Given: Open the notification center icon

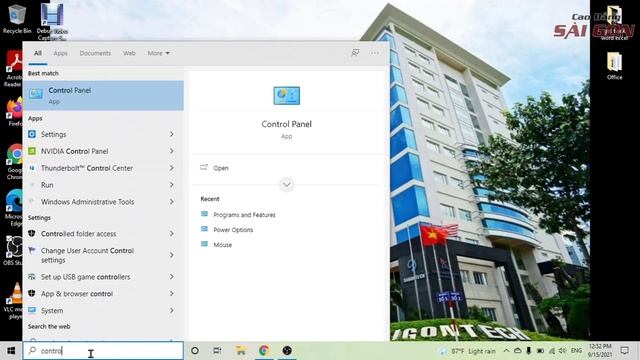Looking at the screenshot, I should point(624,351).
